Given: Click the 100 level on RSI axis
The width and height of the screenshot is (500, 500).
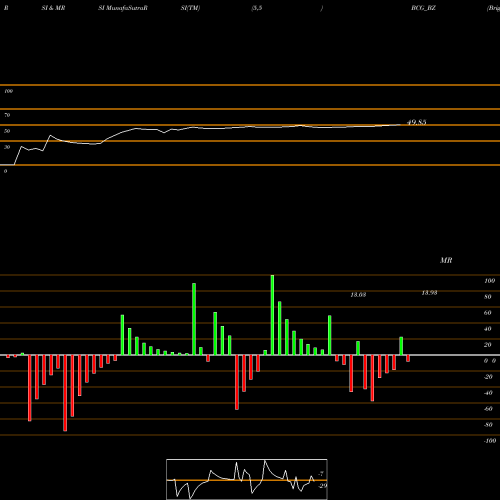Looking at the screenshot, I should pos(8,91).
